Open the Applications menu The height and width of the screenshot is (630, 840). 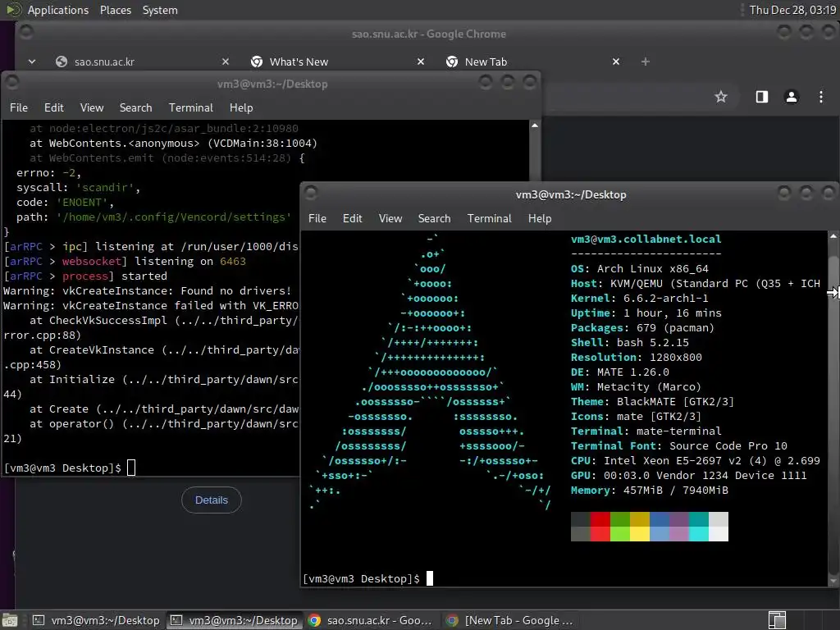[x=58, y=10]
